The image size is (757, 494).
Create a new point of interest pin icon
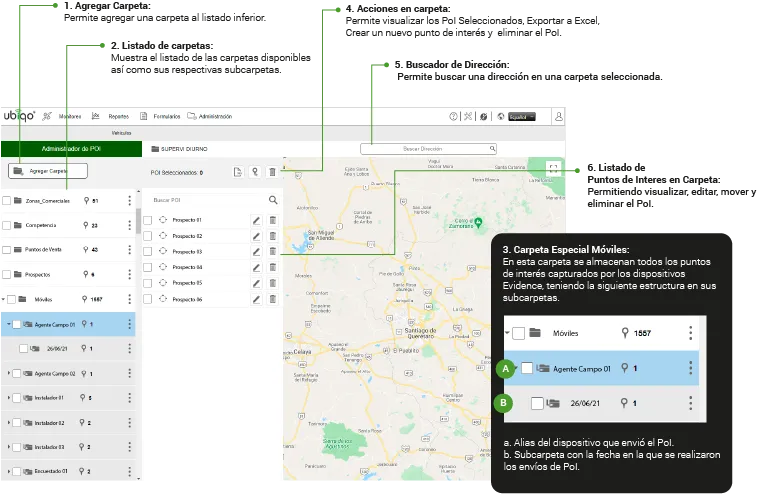255,172
